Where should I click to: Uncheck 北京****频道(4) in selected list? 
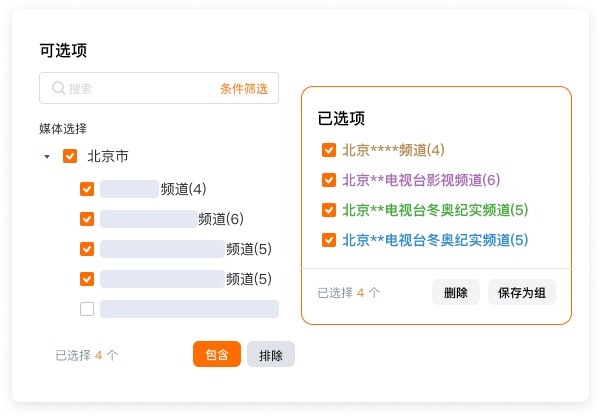(x=328, y=150)
